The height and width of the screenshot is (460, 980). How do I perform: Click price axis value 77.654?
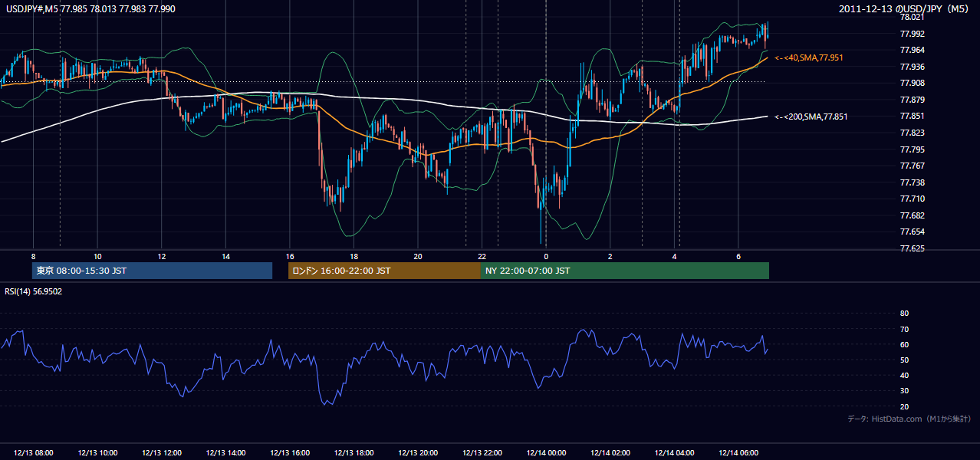tap(912, 232)
